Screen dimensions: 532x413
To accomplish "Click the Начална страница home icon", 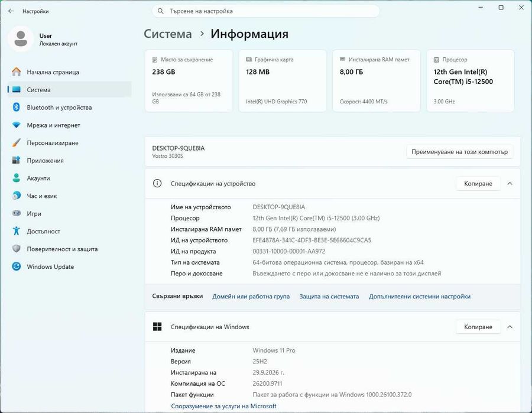I will tap(17, 72).
